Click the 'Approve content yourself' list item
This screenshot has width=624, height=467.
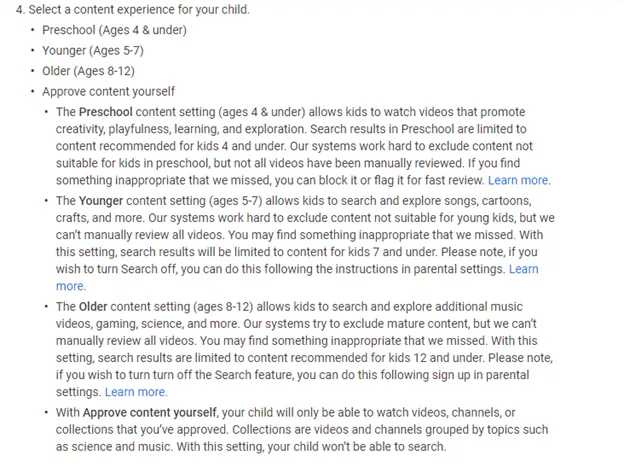[108, 92]
